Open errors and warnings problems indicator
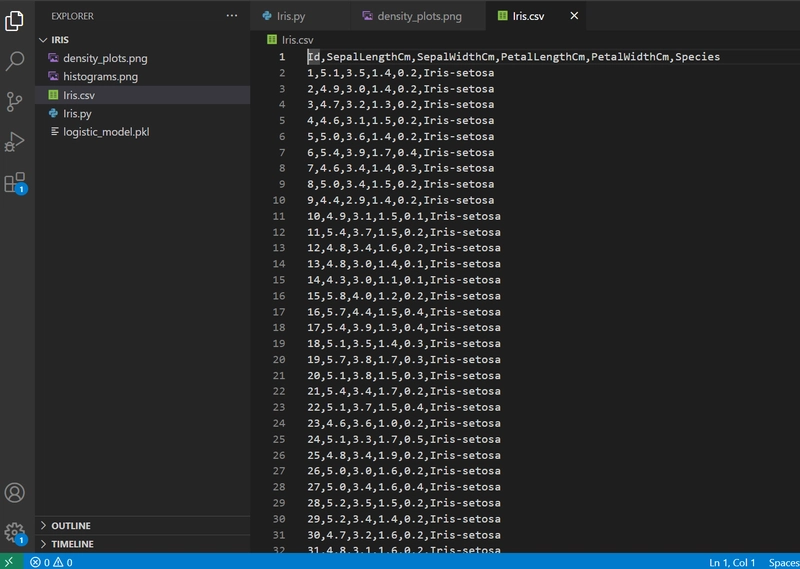800x569 pixels. tap(51, 562)
